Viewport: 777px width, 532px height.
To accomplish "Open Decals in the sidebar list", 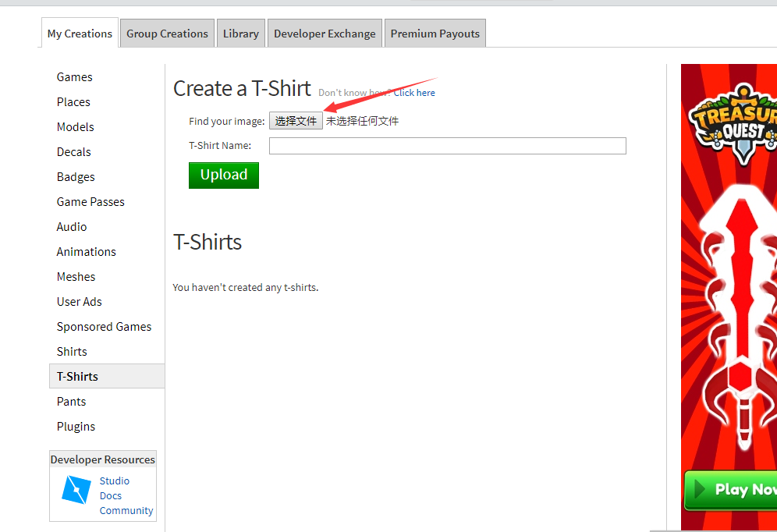I will click(x=74, y=152).
